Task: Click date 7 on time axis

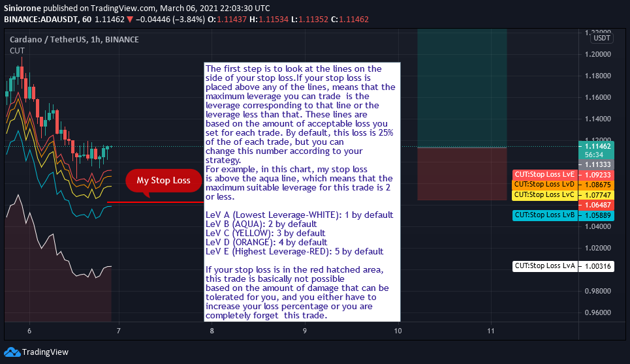Action: [x=119, y=331]
